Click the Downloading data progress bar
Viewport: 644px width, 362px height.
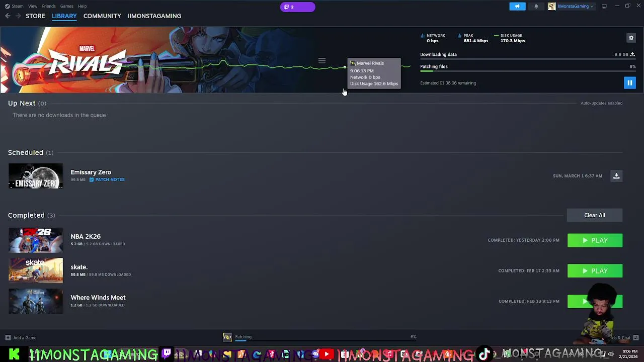click(528, 59)
